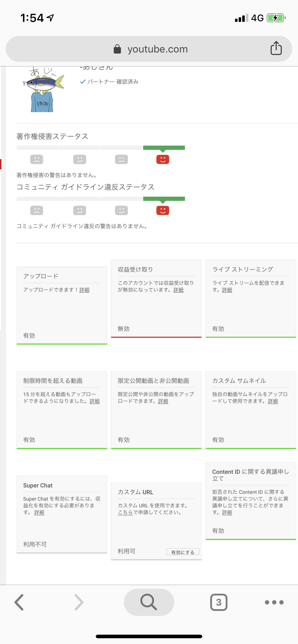Open 詳細 link in アップロード card
The image size is (298, 644).
point(84,290)
